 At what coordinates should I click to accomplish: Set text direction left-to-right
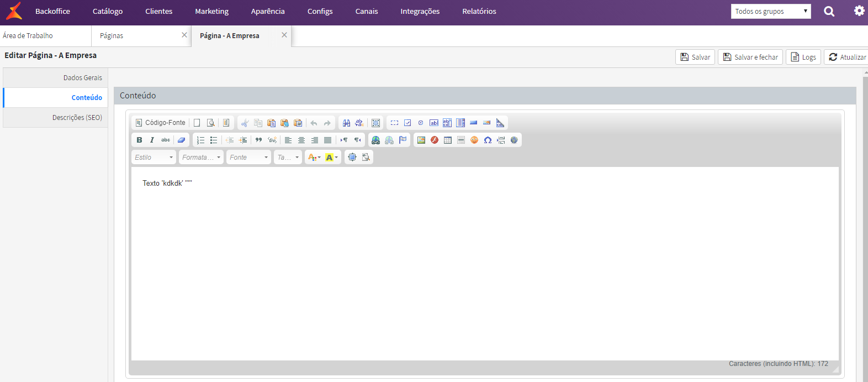[x=343, y=140]
